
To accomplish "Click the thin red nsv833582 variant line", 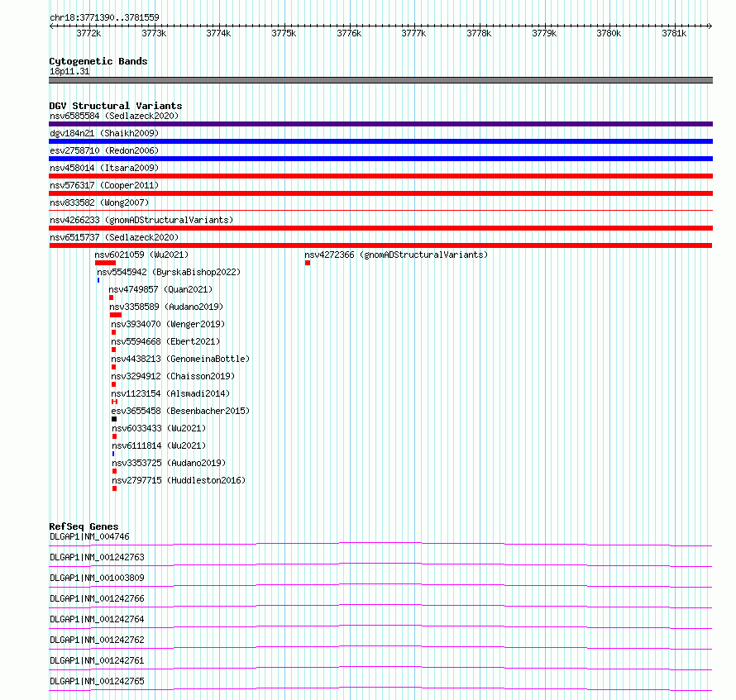I will [x=380, y=210].
